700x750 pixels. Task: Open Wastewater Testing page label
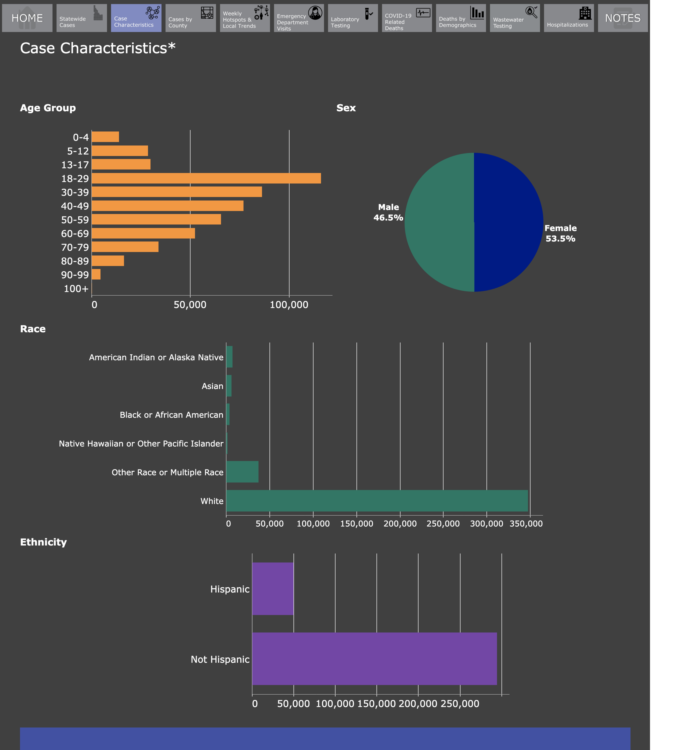508,23
